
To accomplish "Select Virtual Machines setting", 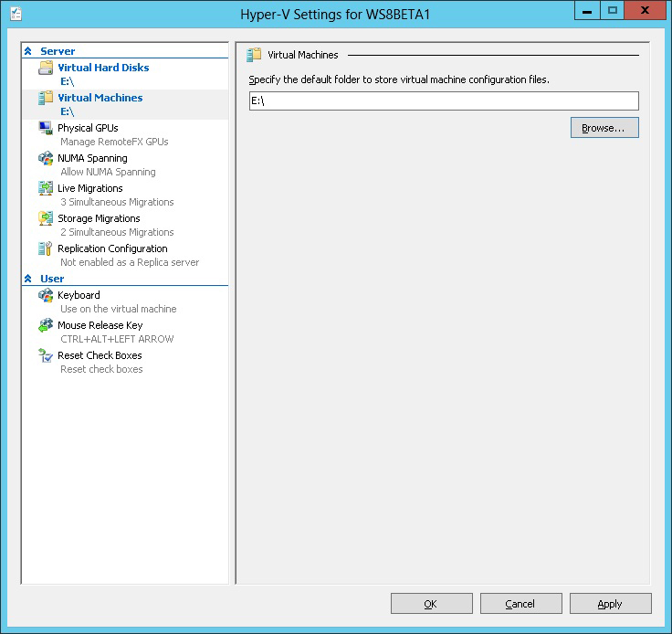I will [x=100, y=98].
